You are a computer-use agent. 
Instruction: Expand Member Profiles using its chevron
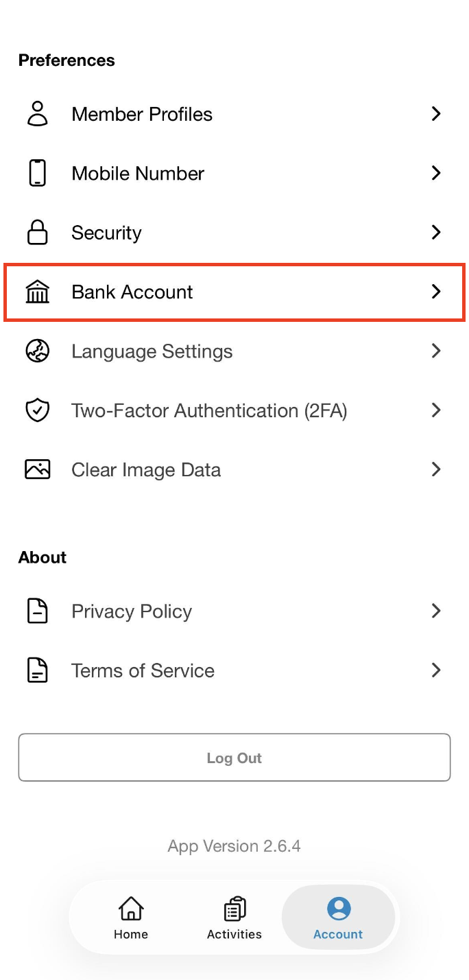435,114
